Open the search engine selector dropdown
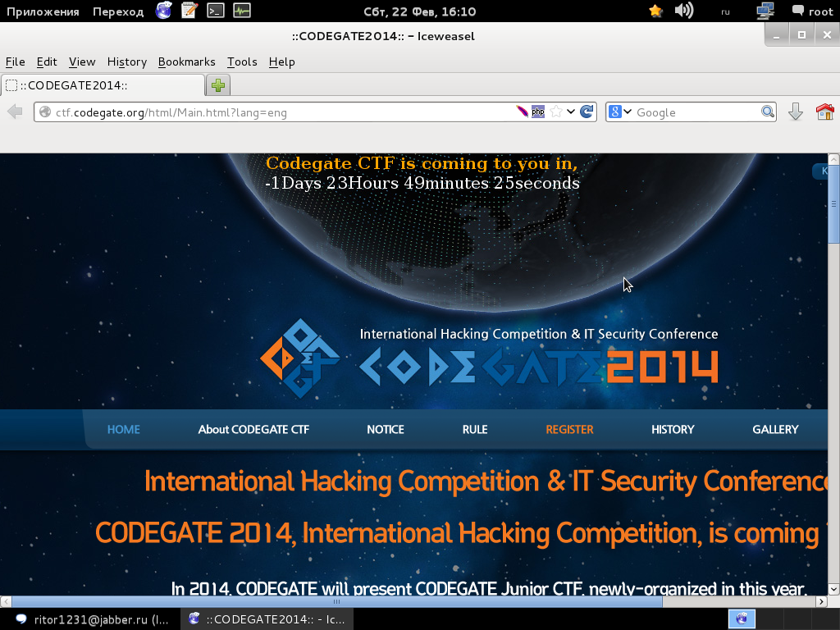 (x=620, y=112)
